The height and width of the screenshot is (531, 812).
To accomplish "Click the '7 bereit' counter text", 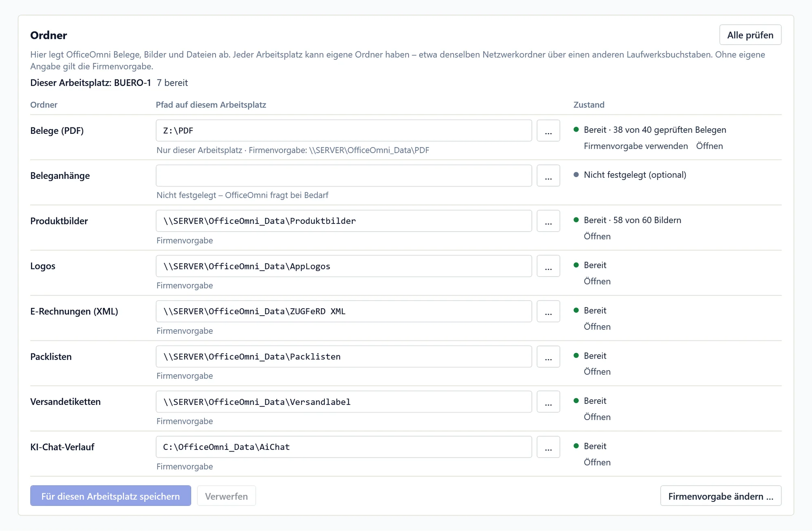I will pos(172,83).
